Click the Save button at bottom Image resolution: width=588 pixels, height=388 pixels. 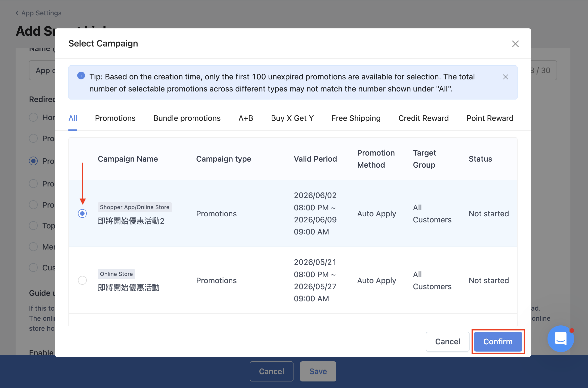[318, 371]
